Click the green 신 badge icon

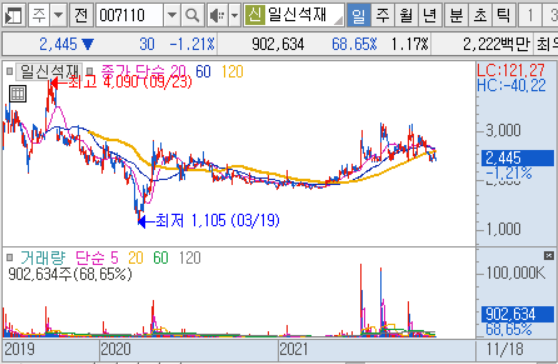(x=254, y=15)
